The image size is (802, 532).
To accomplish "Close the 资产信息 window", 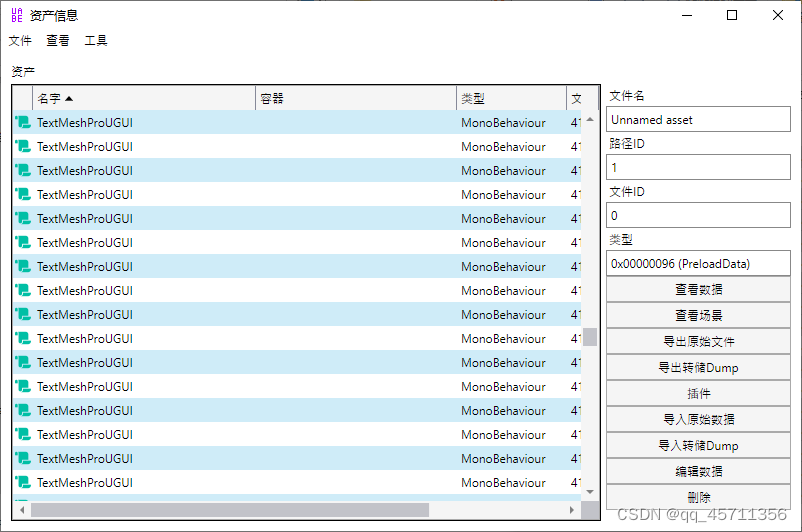I will coord(777,15).
